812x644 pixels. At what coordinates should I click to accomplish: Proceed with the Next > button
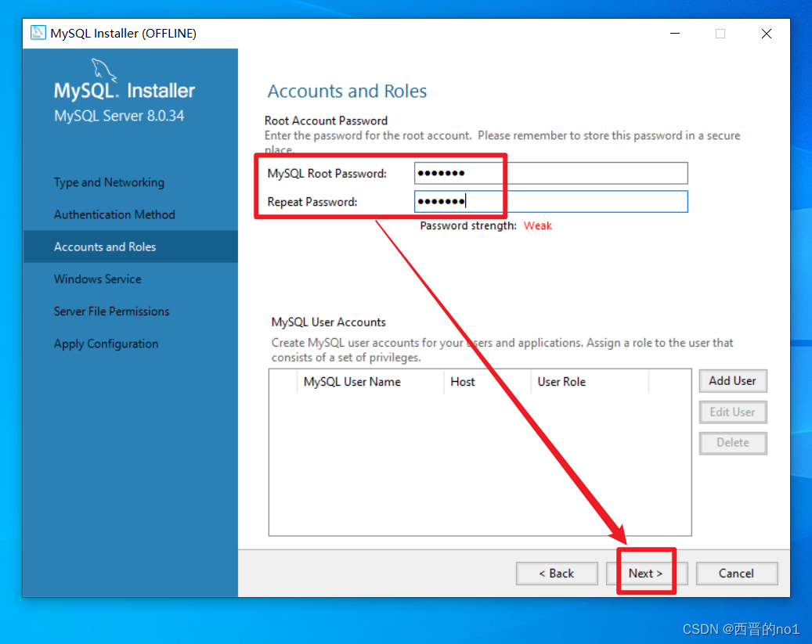click(x=646, y=573)
